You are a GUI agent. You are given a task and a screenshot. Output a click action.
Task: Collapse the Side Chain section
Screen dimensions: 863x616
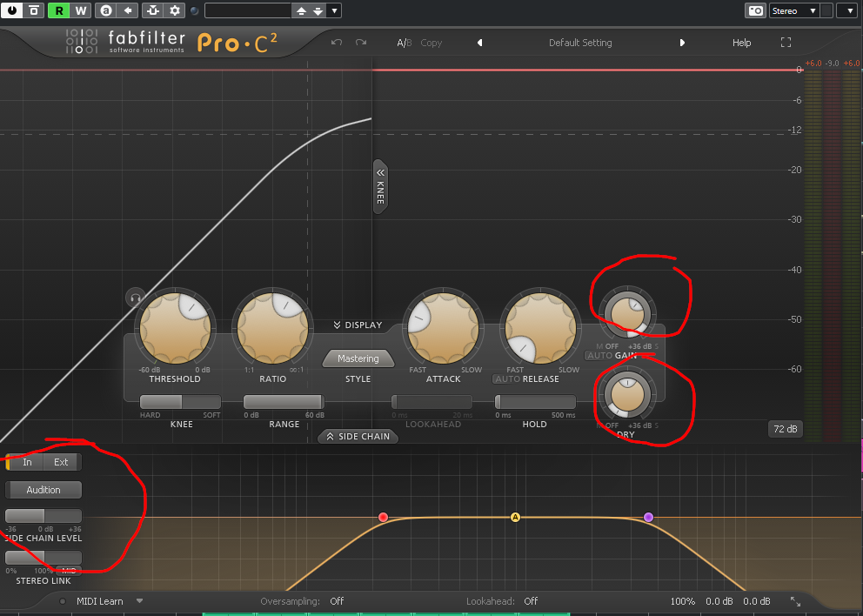(358, 437)
